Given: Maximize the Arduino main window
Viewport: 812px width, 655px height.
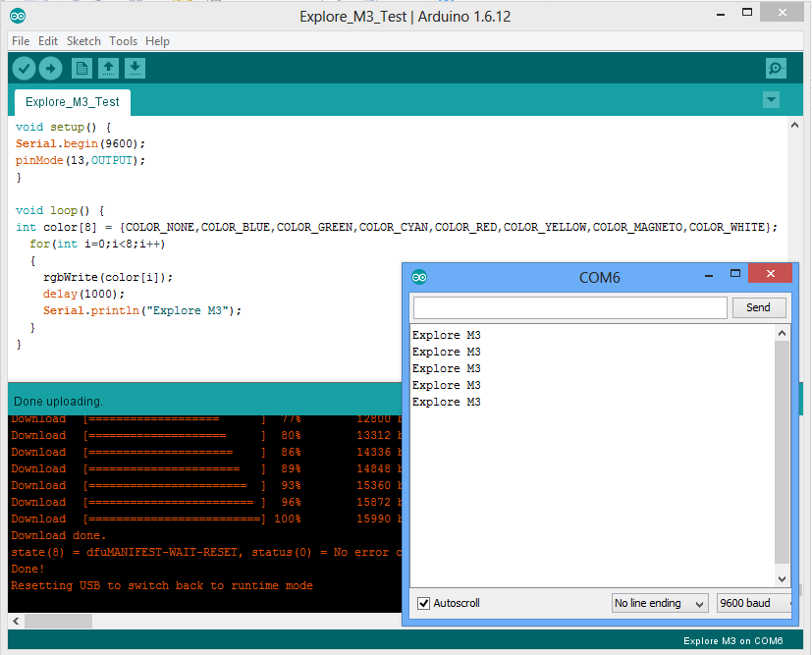Looking at the screenshot, I should tap(747, 13).
